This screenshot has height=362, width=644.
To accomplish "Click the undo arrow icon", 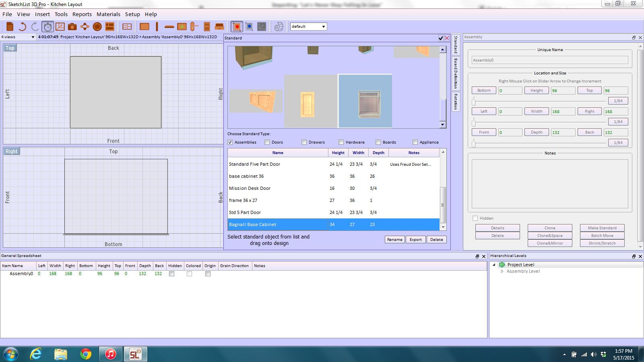I will 23,27.
